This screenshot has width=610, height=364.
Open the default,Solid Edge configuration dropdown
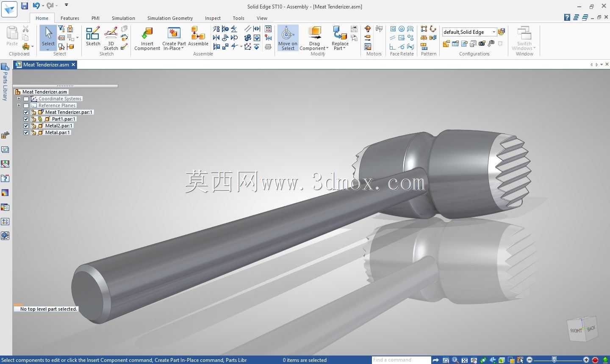[494, 32]
